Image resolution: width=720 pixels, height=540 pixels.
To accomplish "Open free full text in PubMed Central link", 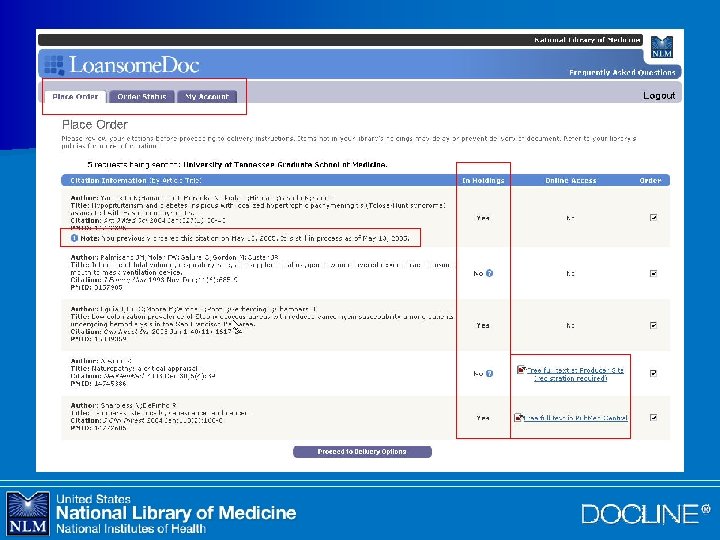I will tap(576, 418).
